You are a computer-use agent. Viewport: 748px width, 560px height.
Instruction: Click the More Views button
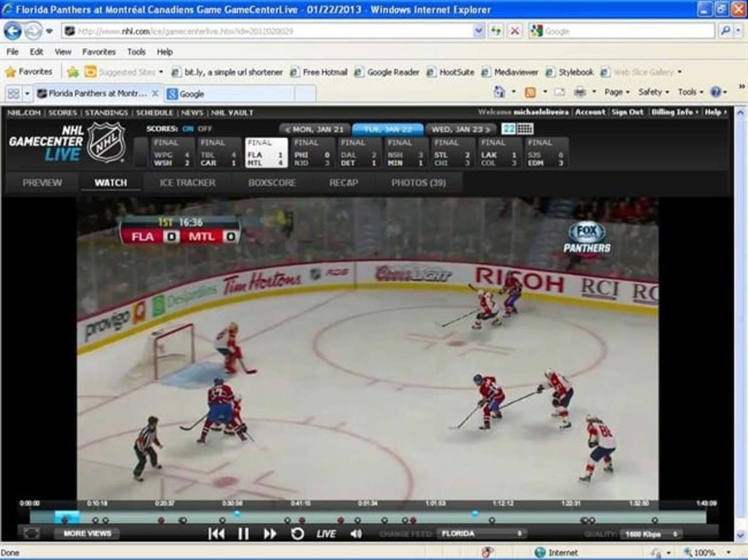87,533
